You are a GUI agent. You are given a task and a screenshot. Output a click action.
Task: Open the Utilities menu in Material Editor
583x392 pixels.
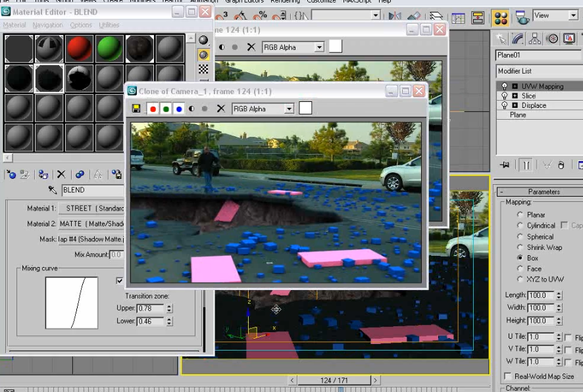[x=109, y=25]
